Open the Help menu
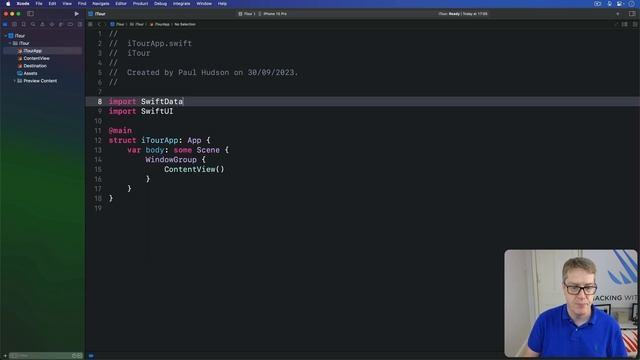The width and height of the screenshot is (640, 360). 222,4
